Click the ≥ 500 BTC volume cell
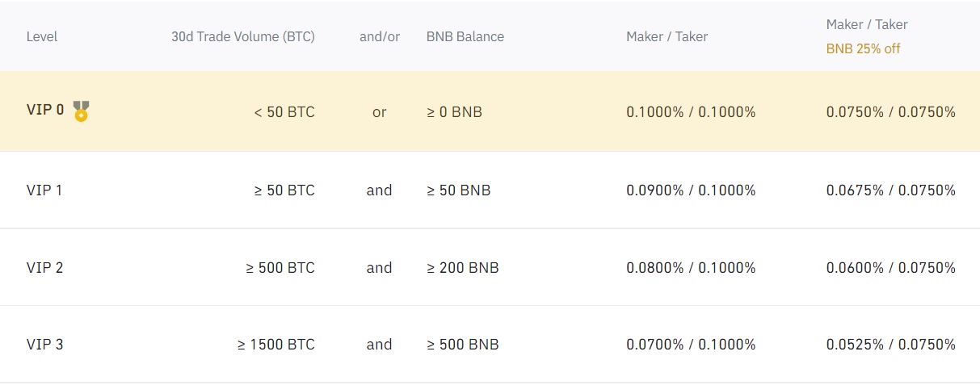Screen dimensions: 980x385 point(280,268)
